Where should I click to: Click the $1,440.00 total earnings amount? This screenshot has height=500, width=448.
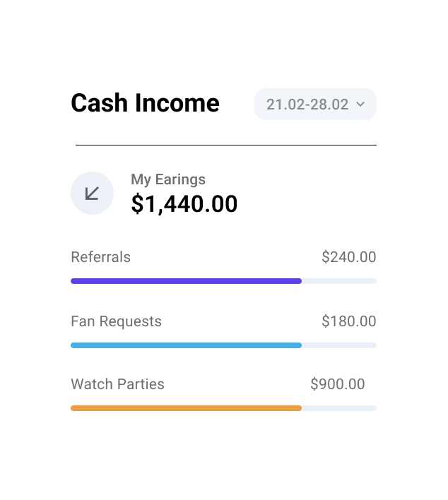[184, 204]
